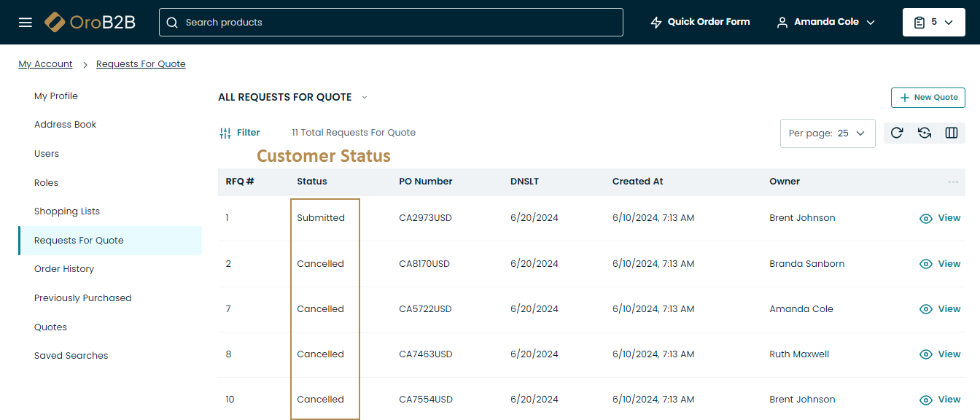Screen dimensions: 980x420
Task: Open the Per page dropdown
Action: coord(828,133)
